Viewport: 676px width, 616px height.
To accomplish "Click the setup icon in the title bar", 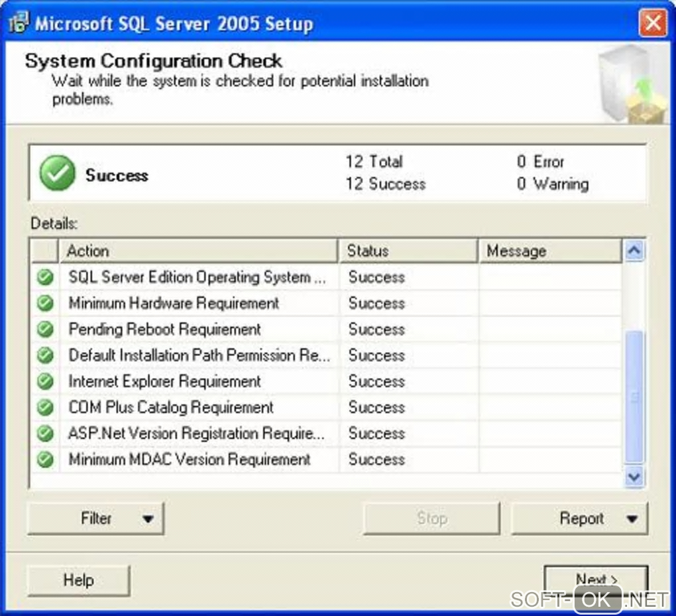I will [19, 23].
